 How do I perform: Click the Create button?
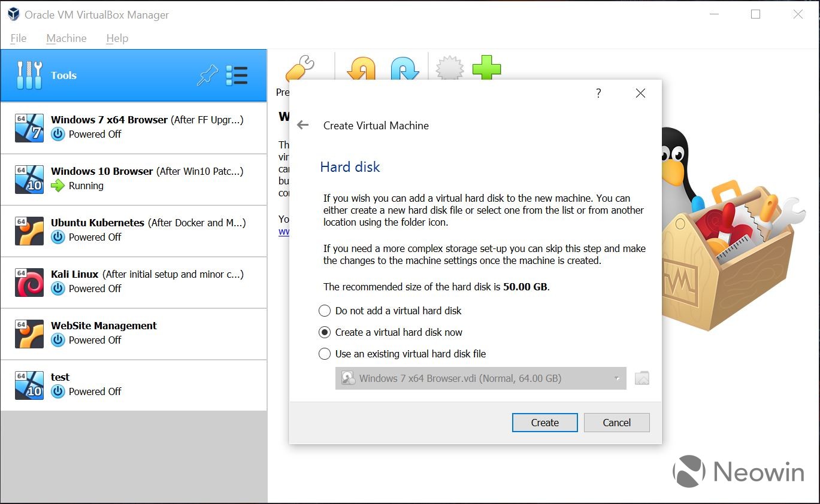click(x=544, y=423)
